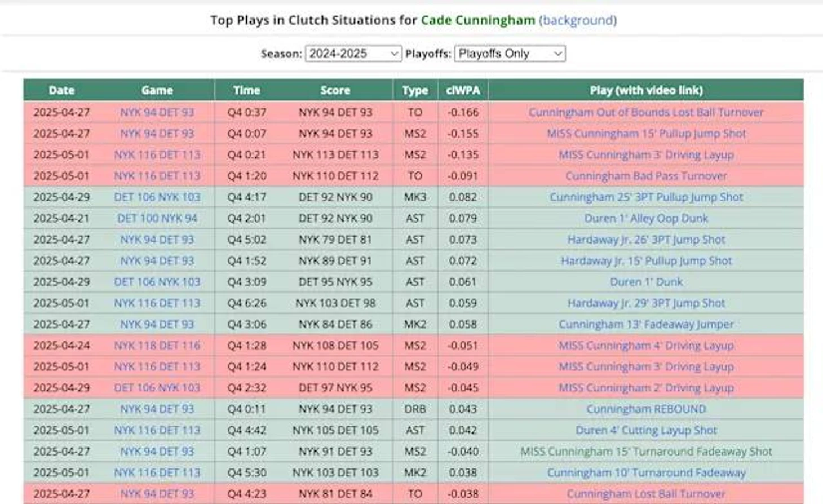This screenshot has width=823, height=504.
Task: Open NYK 94 DET 93 game link at Q4 3:06
Action: click(157, 324)
